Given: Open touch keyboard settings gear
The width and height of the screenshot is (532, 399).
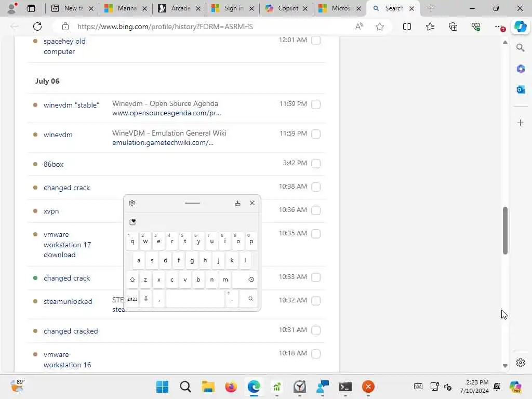Looking at the screenshot, I should tap(132, 203).
